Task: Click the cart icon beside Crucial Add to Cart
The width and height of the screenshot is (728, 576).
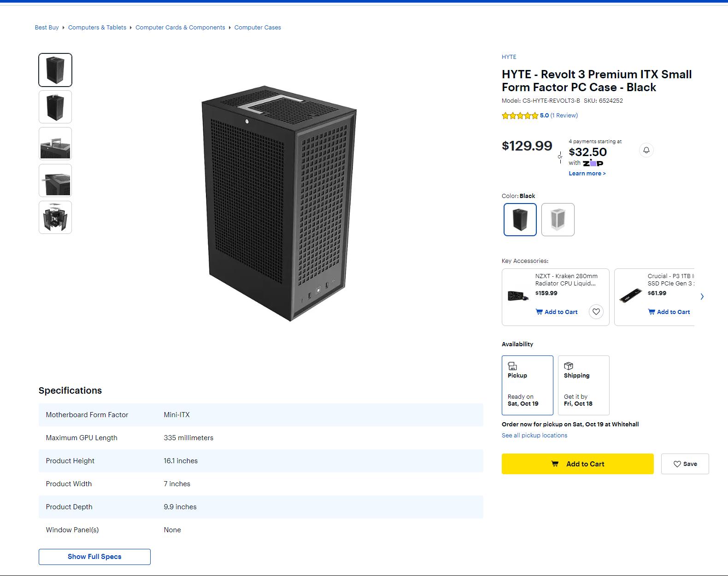Action: (652, 312)
